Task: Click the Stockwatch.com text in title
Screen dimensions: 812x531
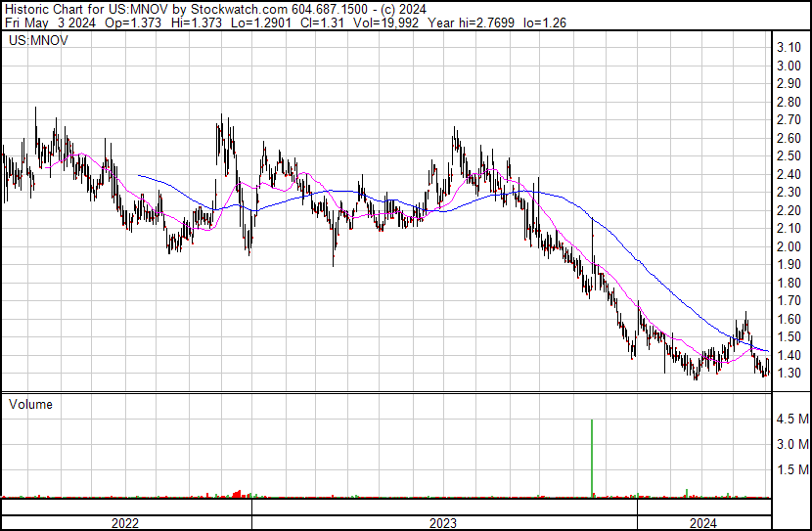Action: (240, 9)
